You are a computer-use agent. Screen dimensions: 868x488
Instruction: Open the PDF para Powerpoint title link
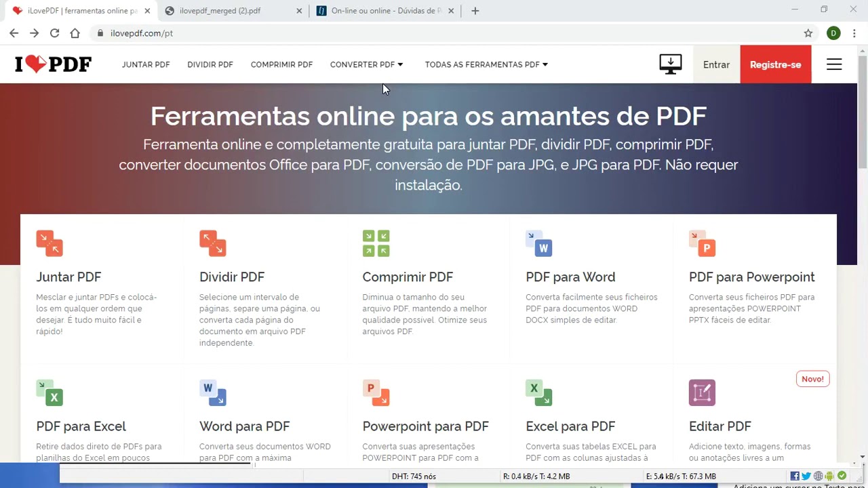(751, 277)
